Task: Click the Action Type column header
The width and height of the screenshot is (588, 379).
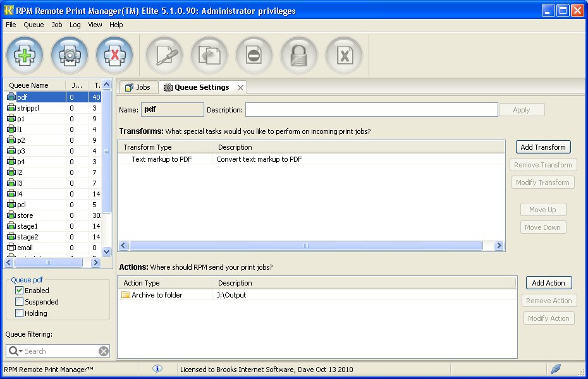Action: click(x=165, y=283)
